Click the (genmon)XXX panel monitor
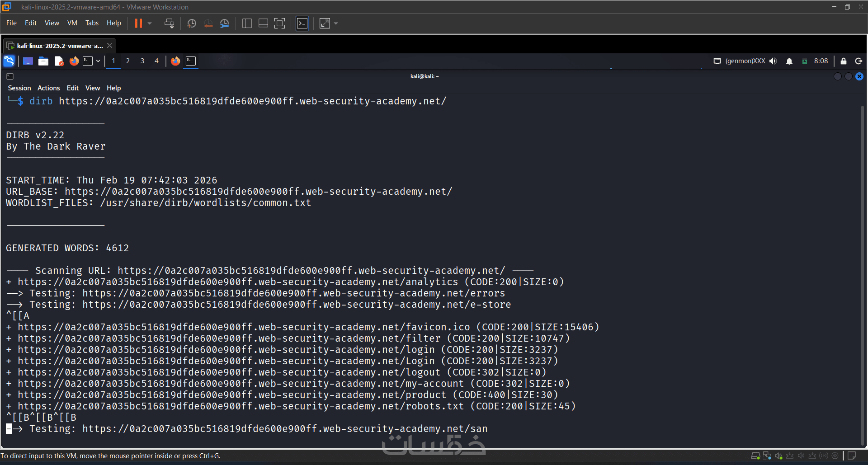This screenshot has height=465, width=868. tap(745, 61)
